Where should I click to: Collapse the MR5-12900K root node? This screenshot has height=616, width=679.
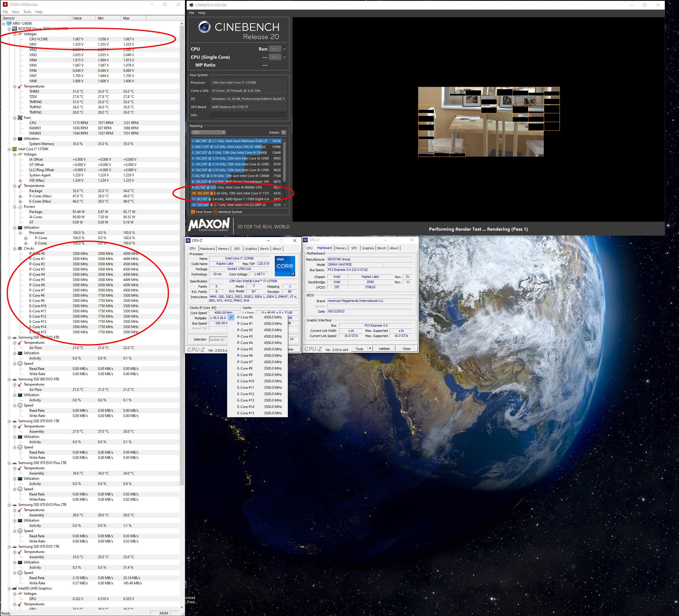(4, 24)
